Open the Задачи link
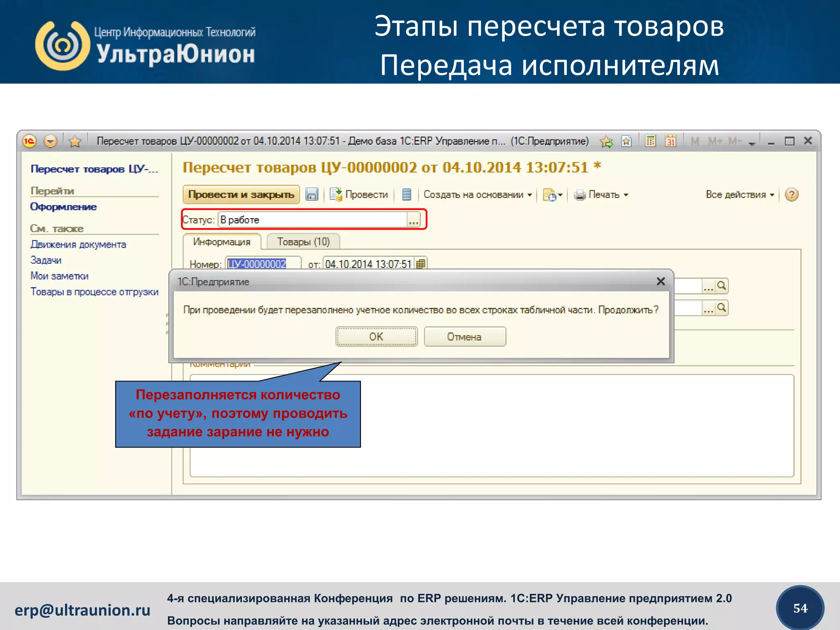Screen dimensions: 840x630 46,260
